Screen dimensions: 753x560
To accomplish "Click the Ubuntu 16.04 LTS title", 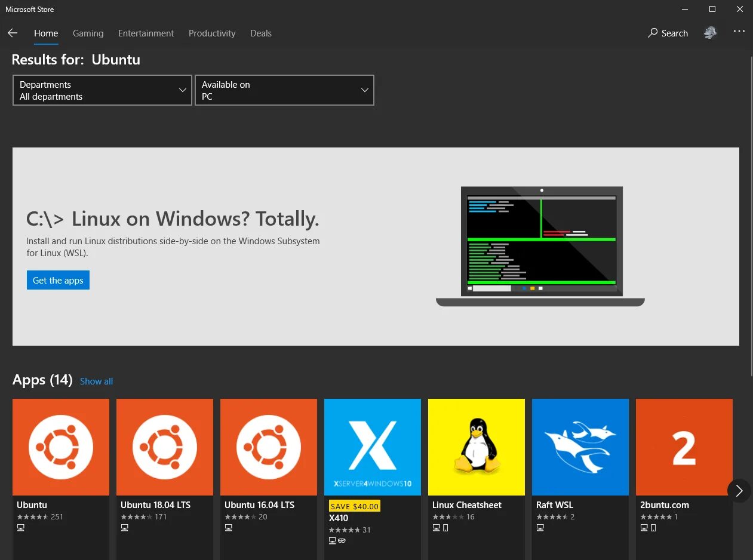I will pyautogui.click(x=259, y=505).
